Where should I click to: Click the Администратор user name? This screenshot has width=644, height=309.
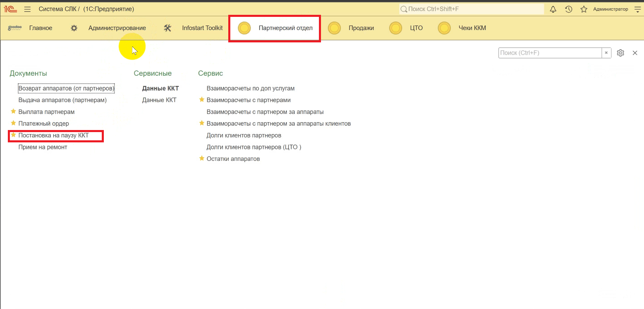[x=611, y=9]
